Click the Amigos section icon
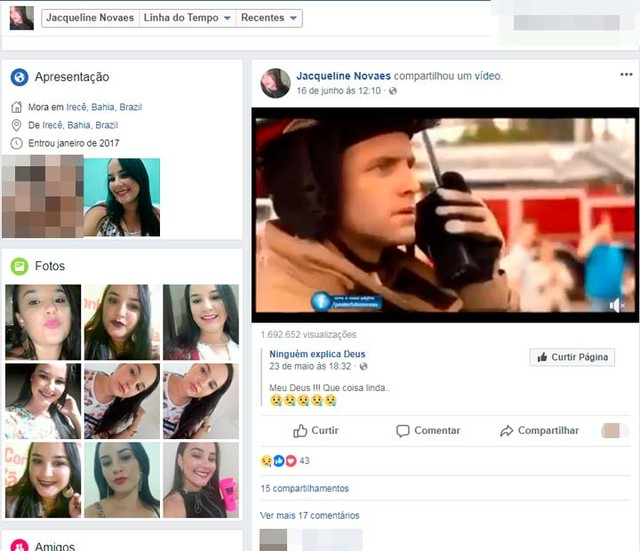Image resolution: width=640 pixels, height=551 pixels. [x=19, y=545]
